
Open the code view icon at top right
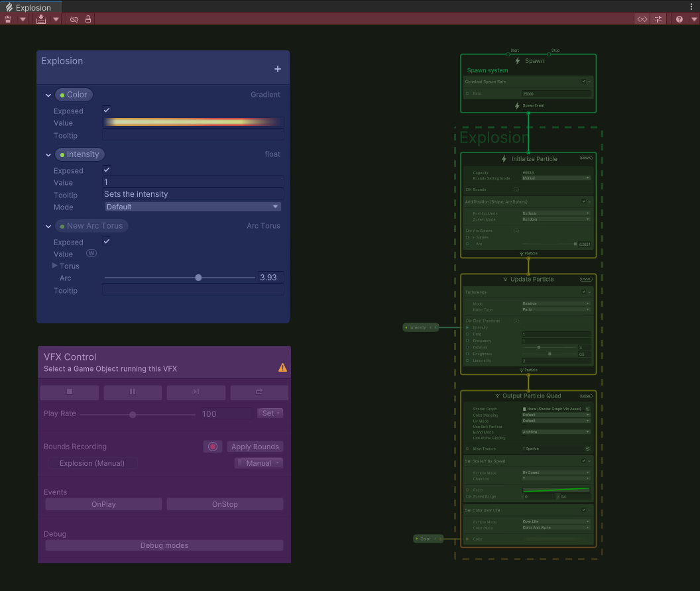[x=642, y=19]
